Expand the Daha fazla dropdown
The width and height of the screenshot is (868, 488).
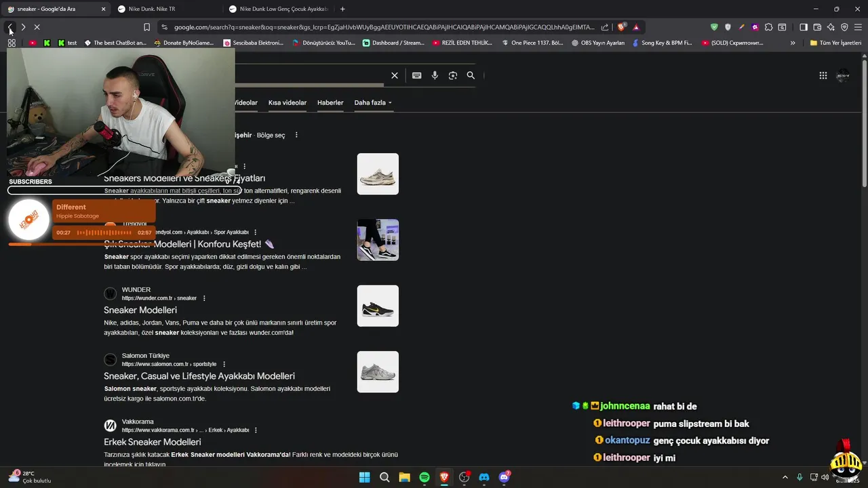373,103
